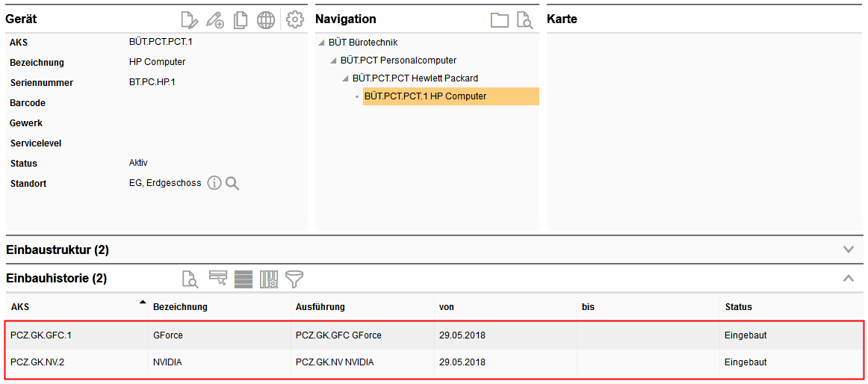Click the magnifier icon next to Standort
Screen dimensions: 868x384
(232, 183)
